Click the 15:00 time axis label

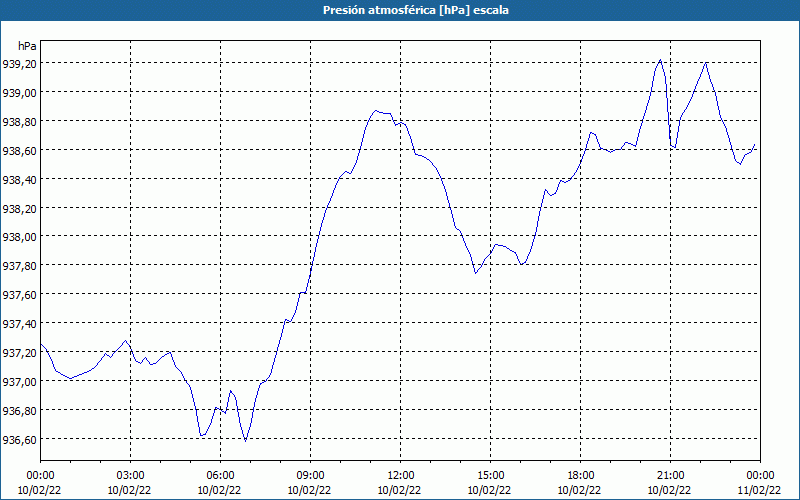pos(491,476)
